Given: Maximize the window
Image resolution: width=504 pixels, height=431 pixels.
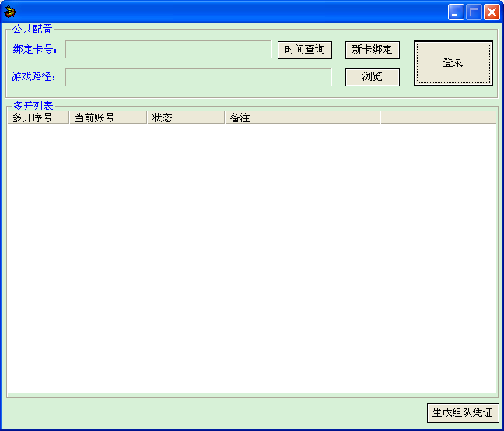Looking at the screenshot, I should pyautogui.click(x=474, y=12).
